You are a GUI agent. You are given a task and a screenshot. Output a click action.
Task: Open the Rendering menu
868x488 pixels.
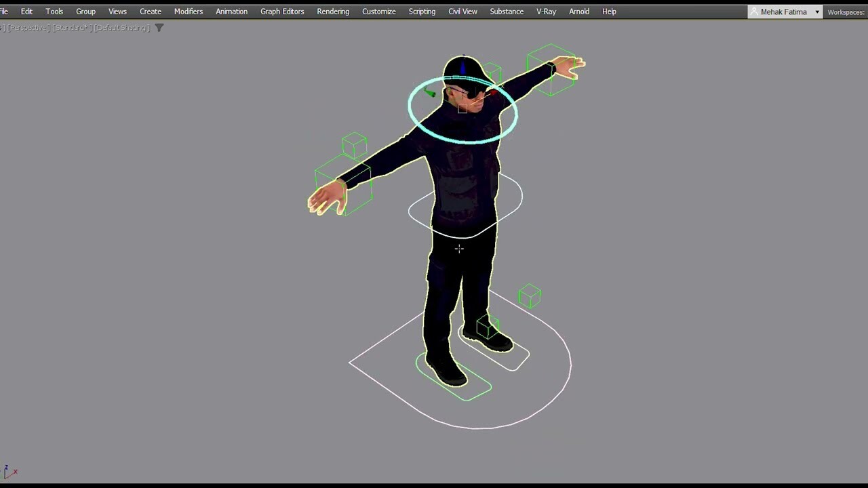(333, 11)
